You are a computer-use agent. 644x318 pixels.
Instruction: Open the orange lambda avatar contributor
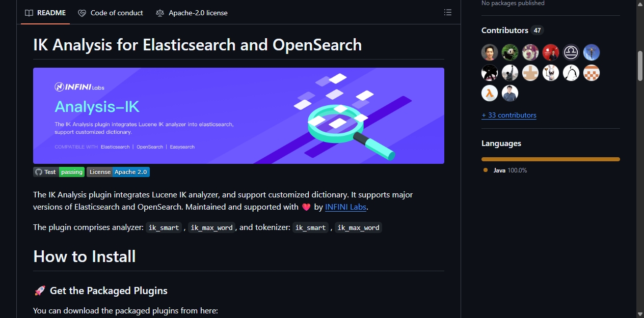tap(490, 93)
